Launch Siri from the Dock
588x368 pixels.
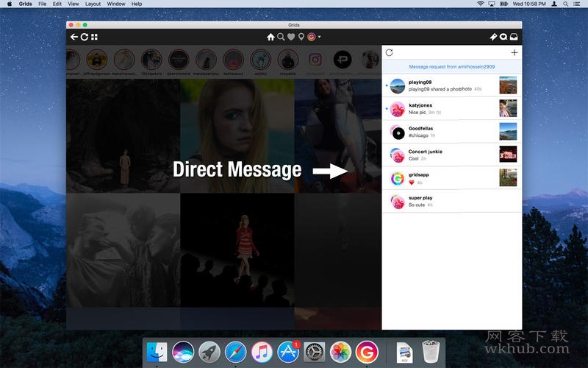click(183, 352)
